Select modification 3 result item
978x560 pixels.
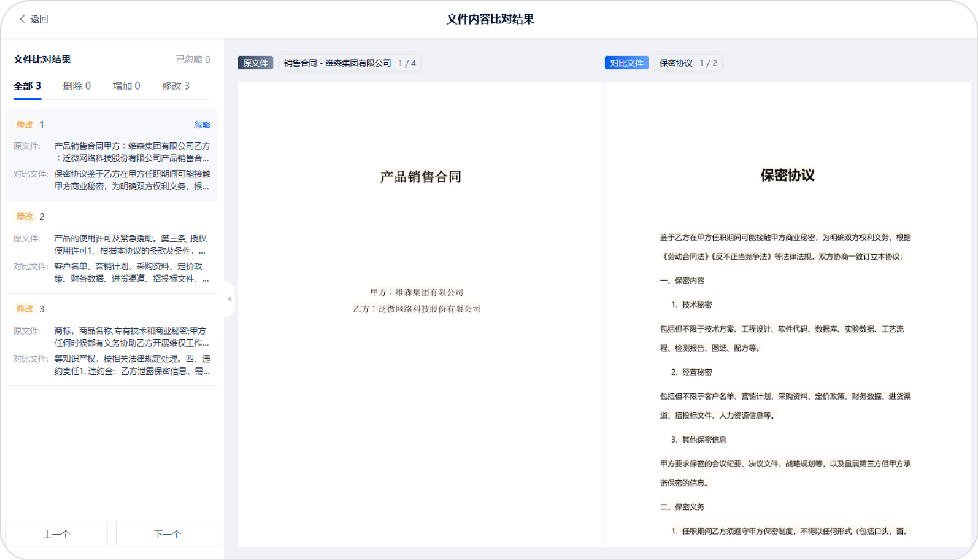pos(112,341)
